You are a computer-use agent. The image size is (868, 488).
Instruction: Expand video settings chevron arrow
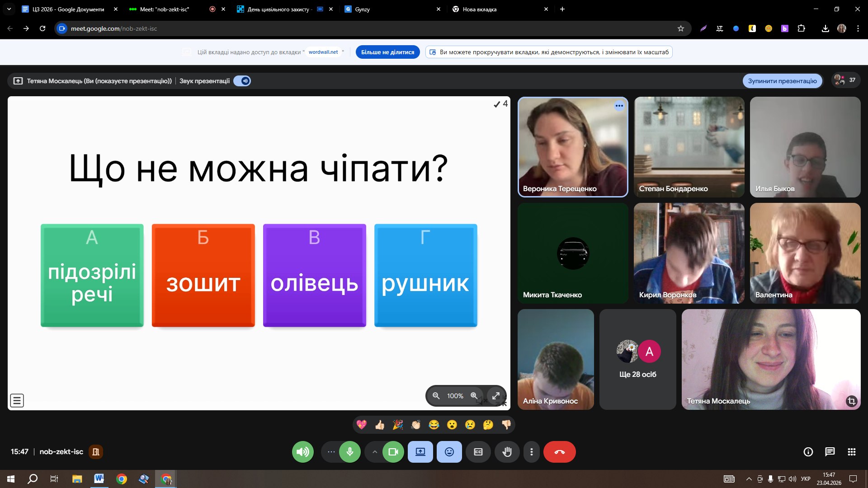375,452
